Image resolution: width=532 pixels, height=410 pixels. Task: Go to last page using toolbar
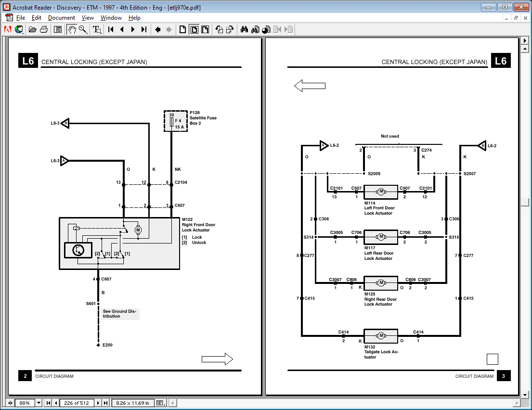pos(144,29)
